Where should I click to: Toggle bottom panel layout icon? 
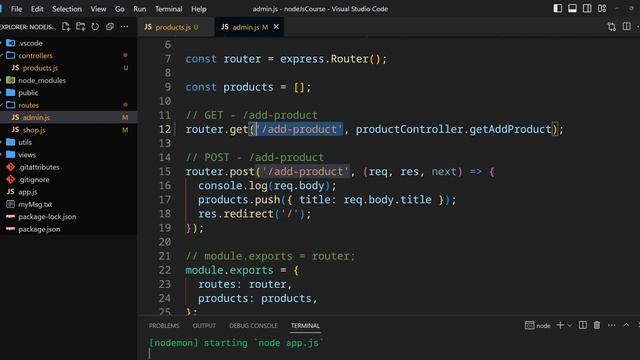[572, 9]
